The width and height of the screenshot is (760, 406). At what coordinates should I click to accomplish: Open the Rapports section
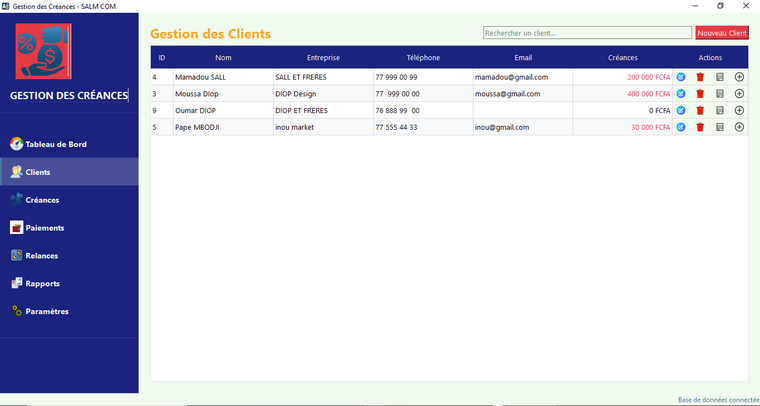point(42,284)
